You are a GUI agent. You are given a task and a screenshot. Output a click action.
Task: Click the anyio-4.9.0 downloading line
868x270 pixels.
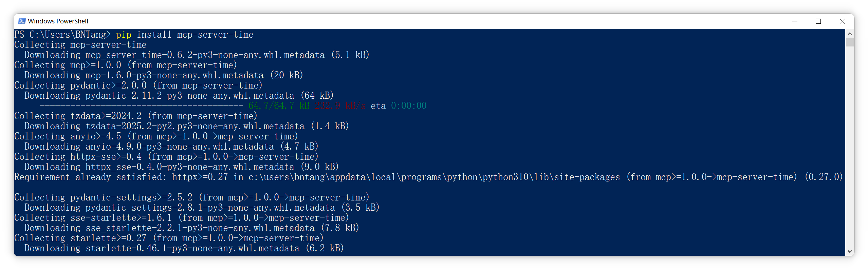171,147
